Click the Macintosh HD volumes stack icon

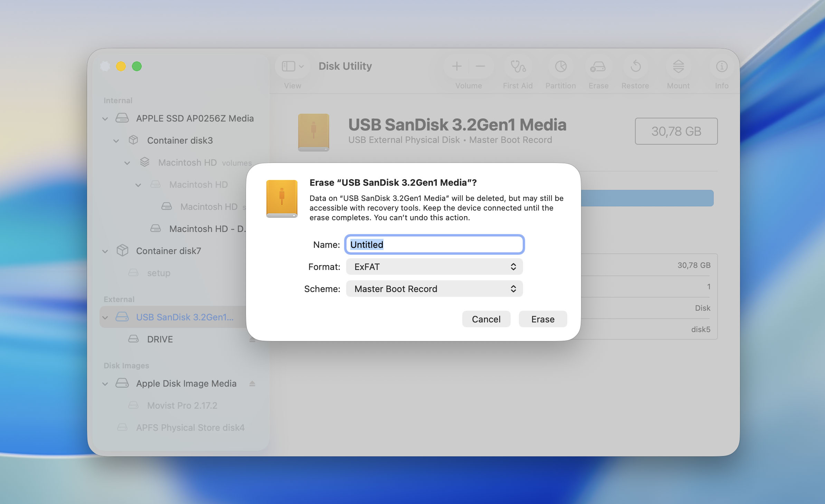point(144,162)
